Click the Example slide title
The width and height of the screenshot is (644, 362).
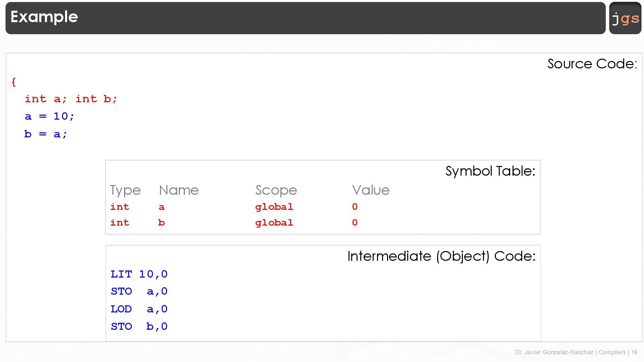tap(44, 17)
